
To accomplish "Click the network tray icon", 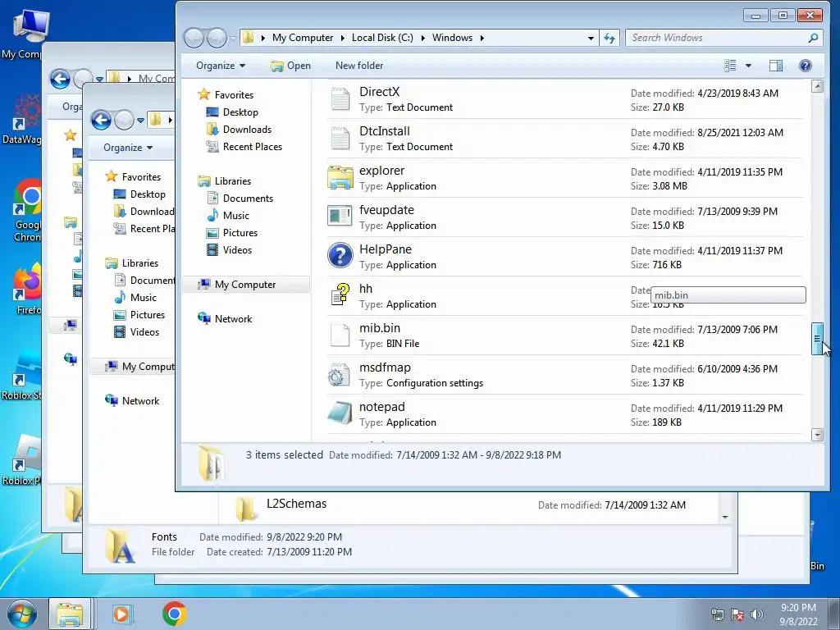I will [x=717, y=614].
